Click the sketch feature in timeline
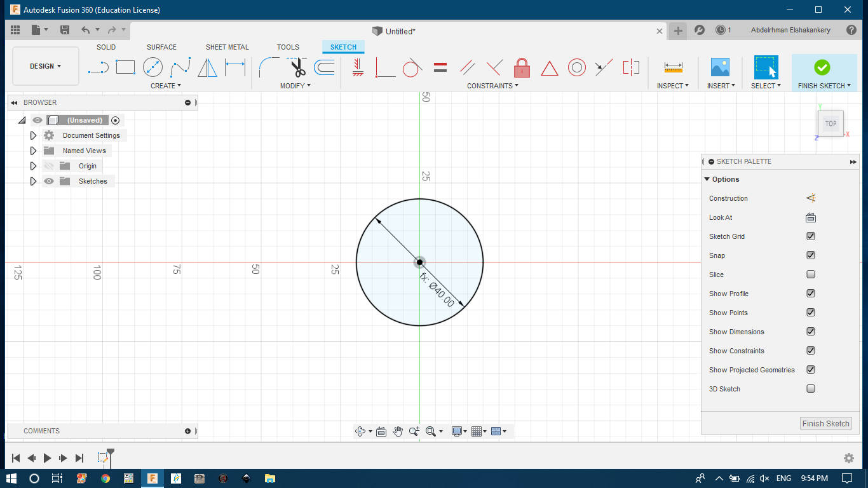868x488 pixels. [102, 457]
